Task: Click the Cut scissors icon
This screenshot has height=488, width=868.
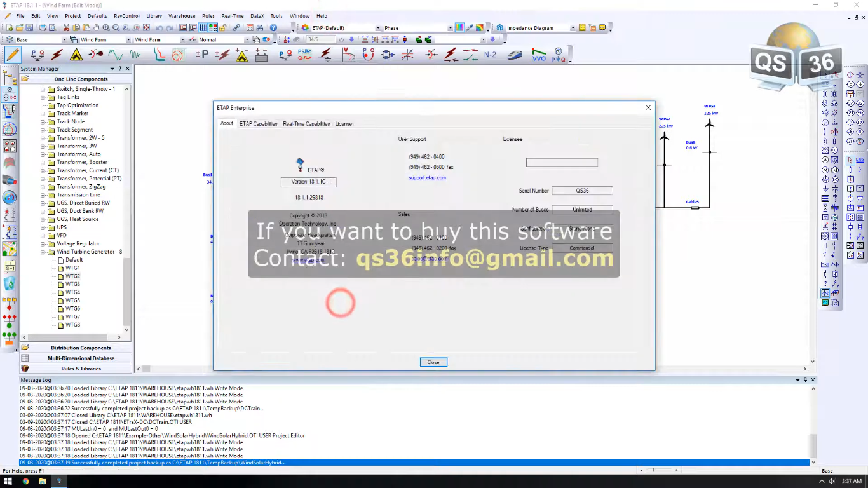Action: (x=66, y=28)
